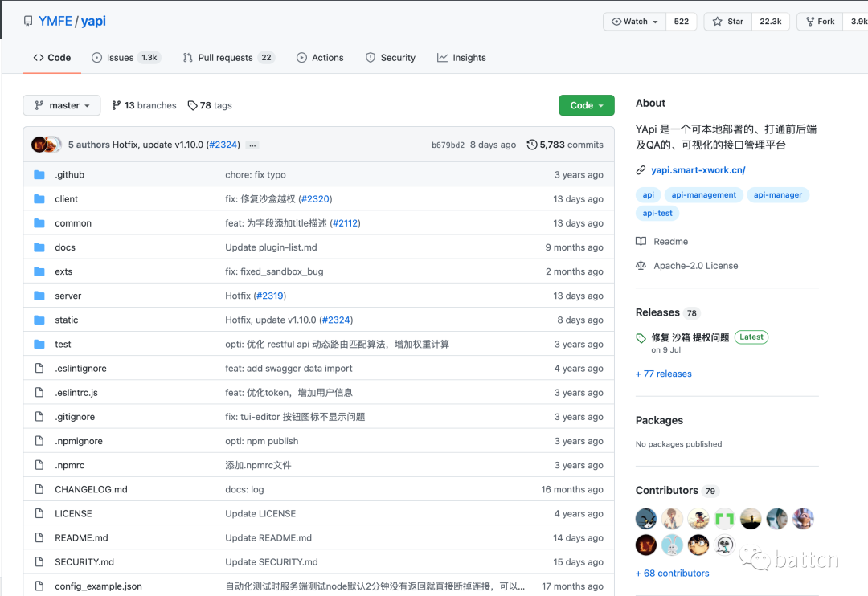Click the law scale icon by Apache-2.0 License
Viewport: 868px width, 596px height.
coord(641,266)
